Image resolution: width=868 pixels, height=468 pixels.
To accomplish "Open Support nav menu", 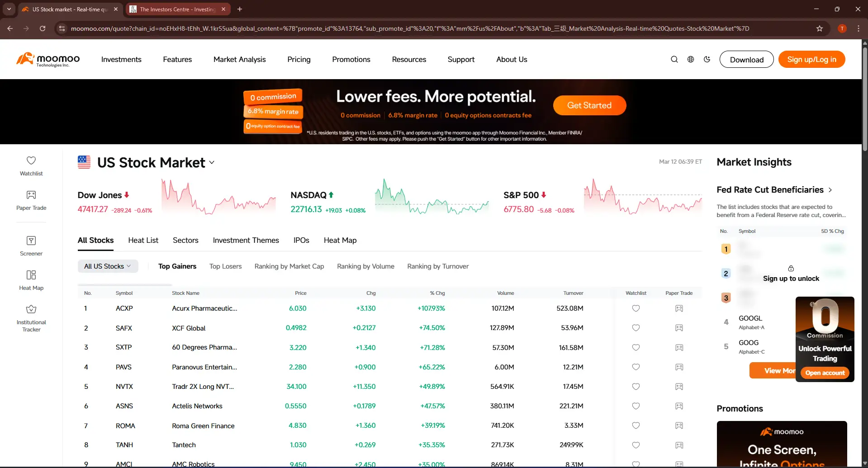I will pos(461,59).
